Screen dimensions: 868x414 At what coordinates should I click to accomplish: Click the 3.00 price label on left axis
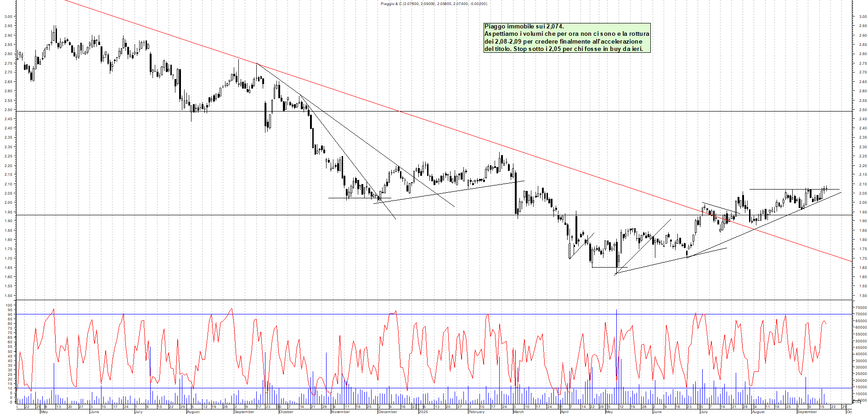click(x=8, y=17)
